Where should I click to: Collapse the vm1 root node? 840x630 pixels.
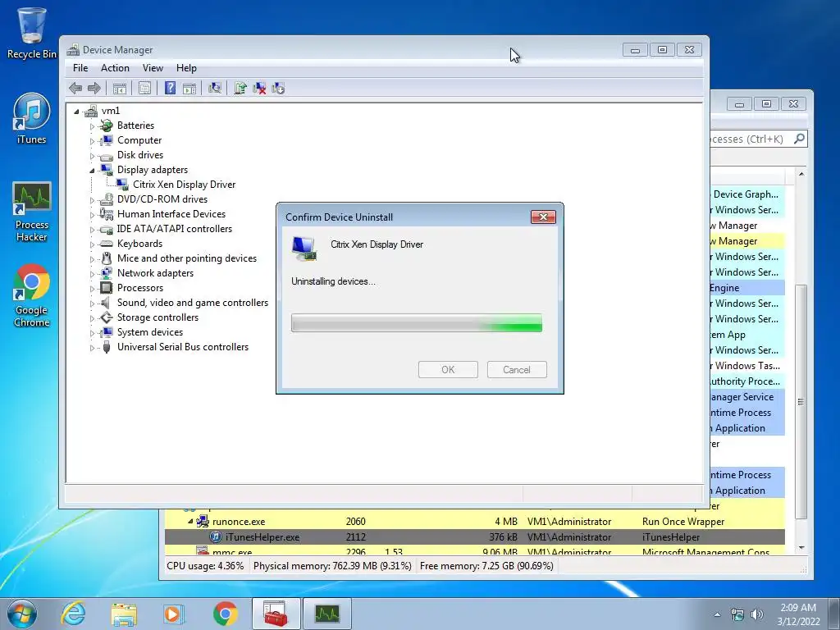pos(76,112)
